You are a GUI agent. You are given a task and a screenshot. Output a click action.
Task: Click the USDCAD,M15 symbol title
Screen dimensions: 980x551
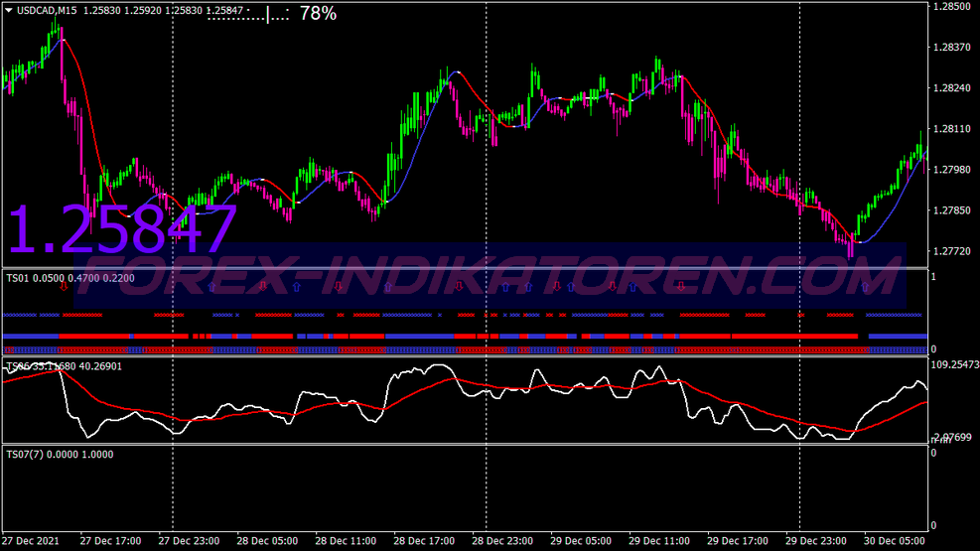point(50,10)
